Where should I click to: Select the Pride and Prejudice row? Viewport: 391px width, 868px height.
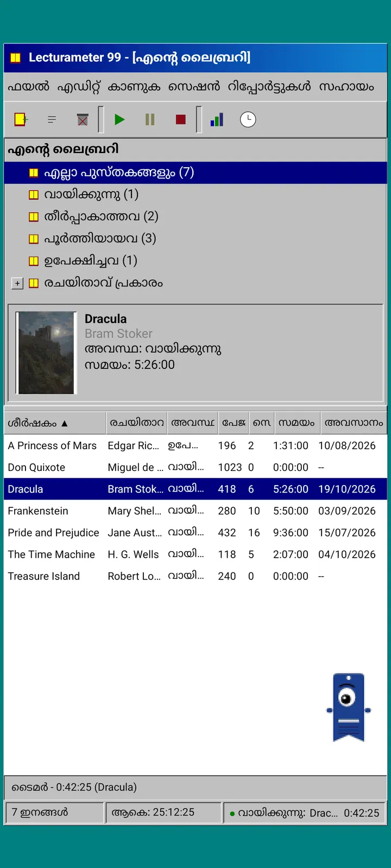tap(195, 532)
